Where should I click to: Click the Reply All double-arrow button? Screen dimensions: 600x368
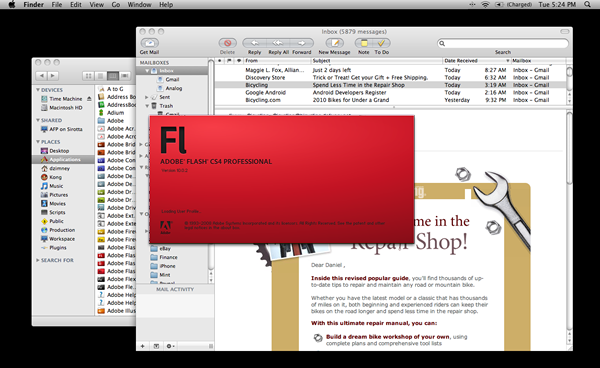click(x=278, y=43)
